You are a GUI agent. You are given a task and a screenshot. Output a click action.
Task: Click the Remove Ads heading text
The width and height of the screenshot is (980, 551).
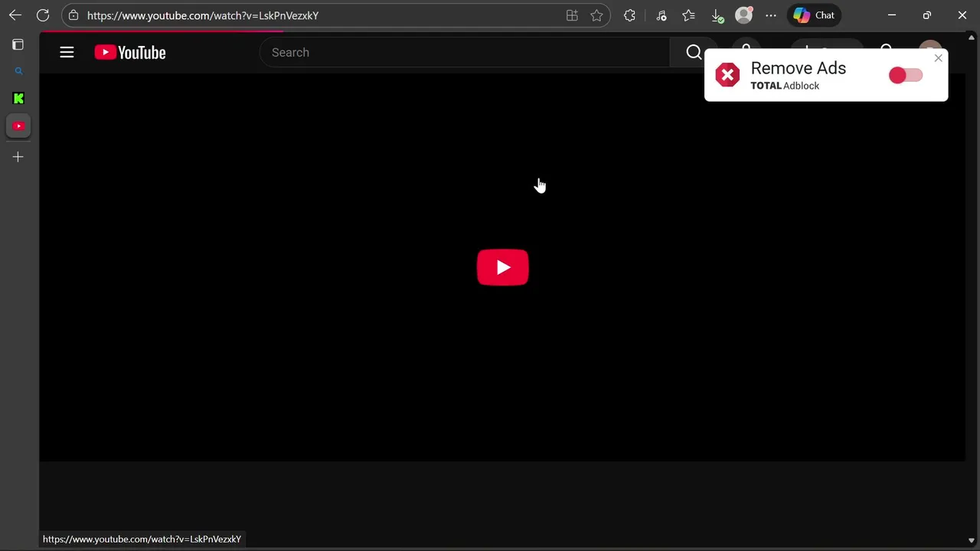coord(798,68)
